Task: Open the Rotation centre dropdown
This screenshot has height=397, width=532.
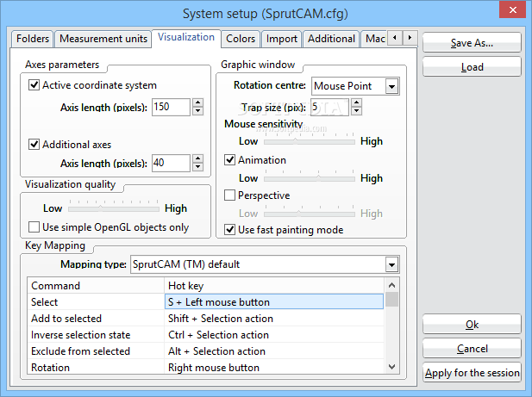Action: coord(391,86)
